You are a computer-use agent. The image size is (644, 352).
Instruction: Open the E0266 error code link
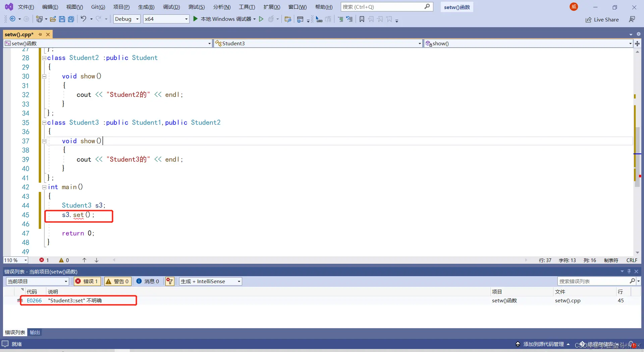pyautogui.click(x=34, y=300)
